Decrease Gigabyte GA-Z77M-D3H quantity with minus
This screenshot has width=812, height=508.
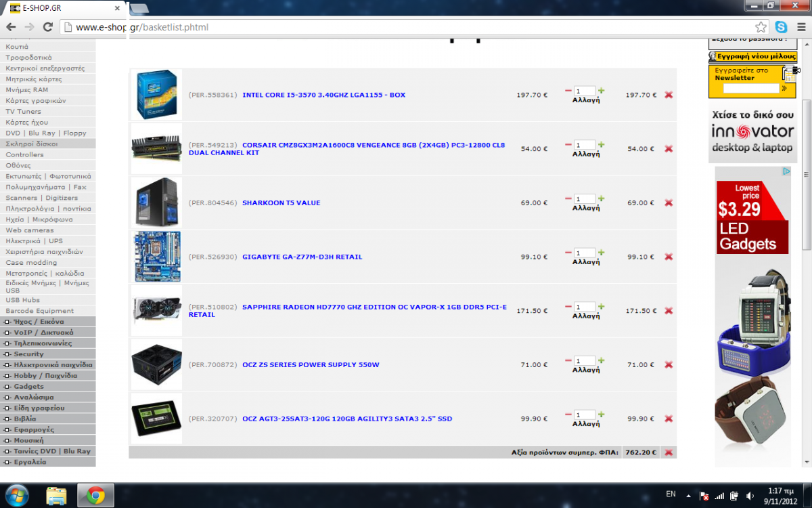(x=568, y=252)
